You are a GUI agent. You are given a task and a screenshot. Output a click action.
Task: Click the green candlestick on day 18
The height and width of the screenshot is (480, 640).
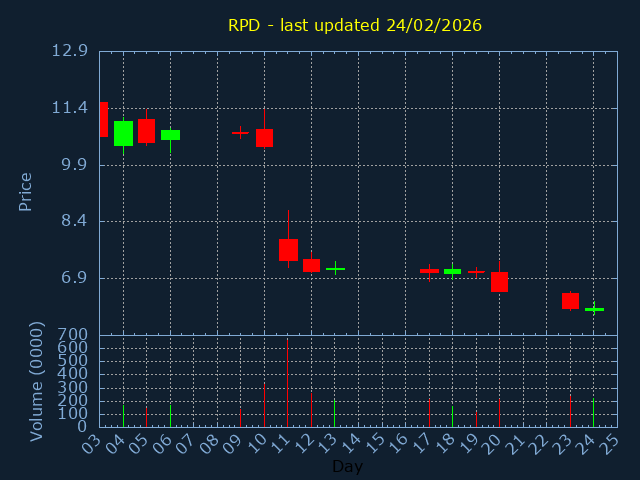click(x=452, y=271)
